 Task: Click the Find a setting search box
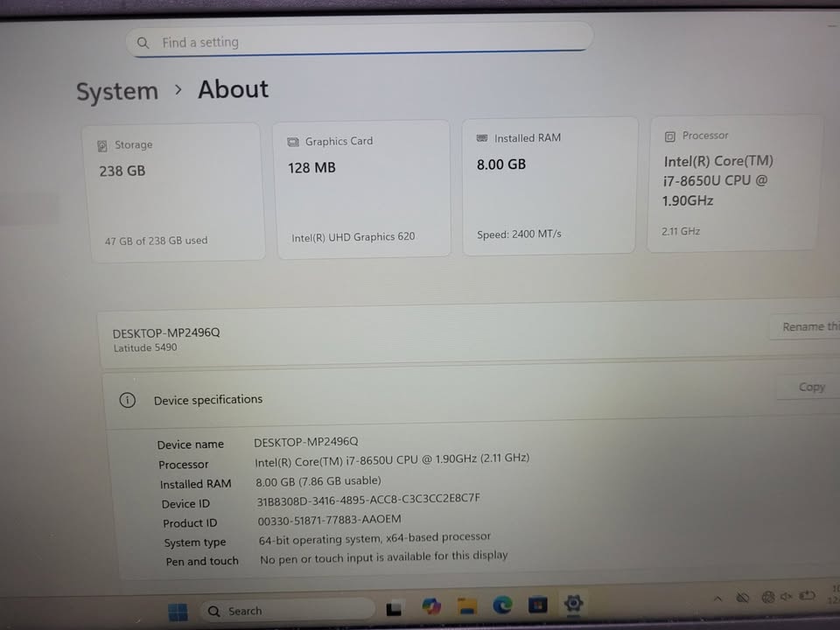click(359, 41)
